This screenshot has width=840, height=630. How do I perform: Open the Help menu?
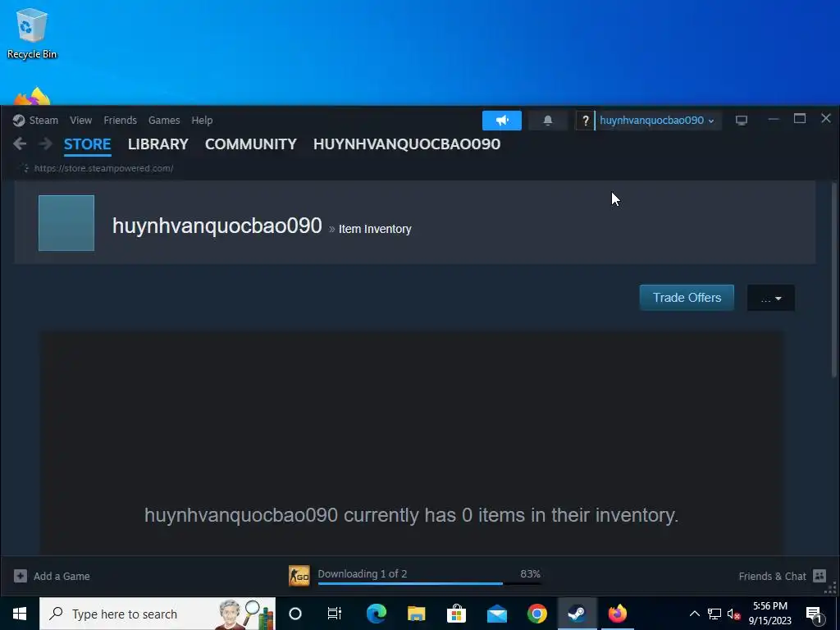coord(202,121)
